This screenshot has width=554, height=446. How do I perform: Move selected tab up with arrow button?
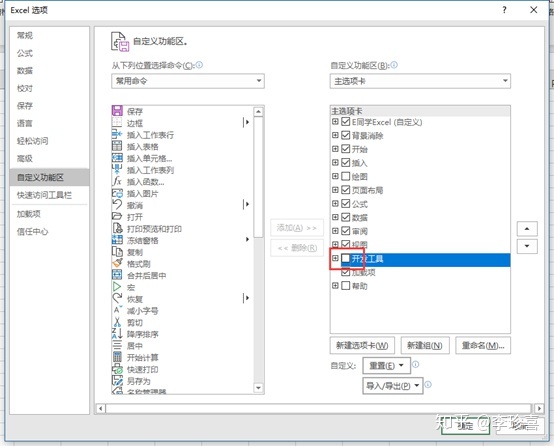[x=527, y=229]
